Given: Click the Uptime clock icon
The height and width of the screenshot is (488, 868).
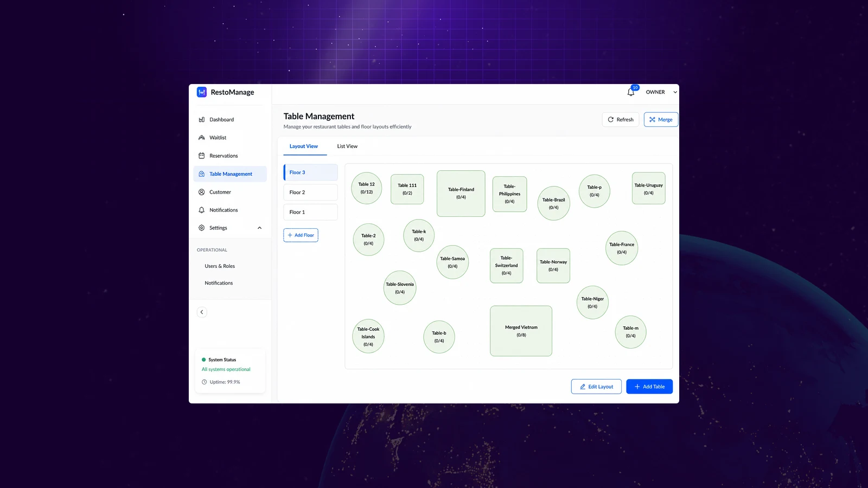Looking at the screenshot, I should coord(205,382).
